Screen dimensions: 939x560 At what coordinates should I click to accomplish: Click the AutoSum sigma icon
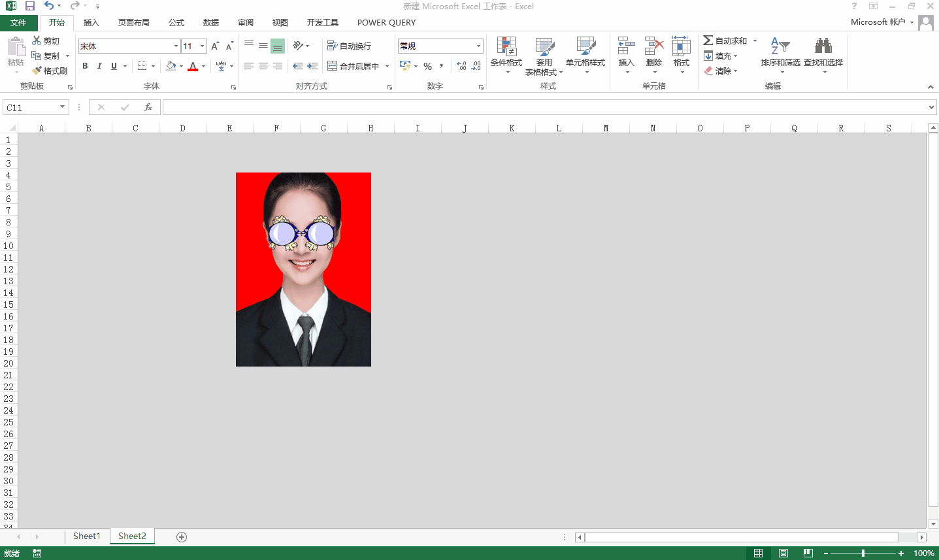[708, 41]
